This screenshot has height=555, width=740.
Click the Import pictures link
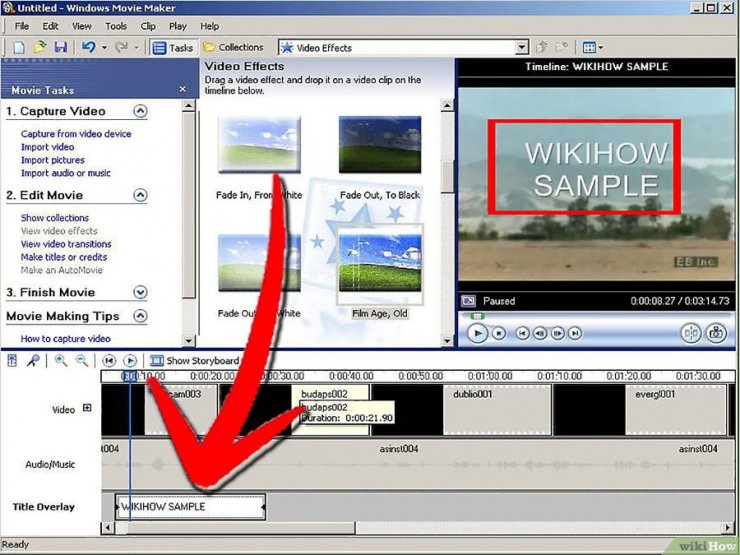point(52,160)
